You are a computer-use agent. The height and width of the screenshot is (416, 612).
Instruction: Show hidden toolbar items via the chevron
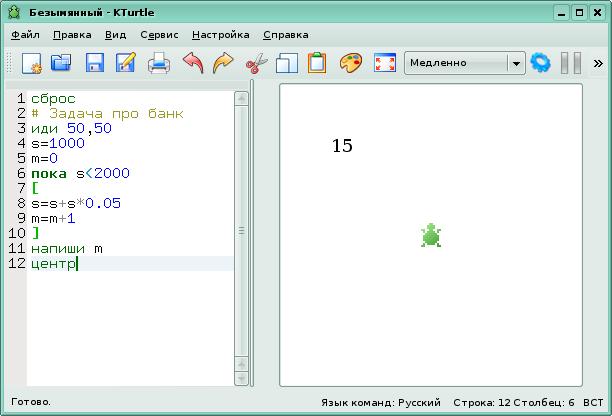tap(598, 63)
